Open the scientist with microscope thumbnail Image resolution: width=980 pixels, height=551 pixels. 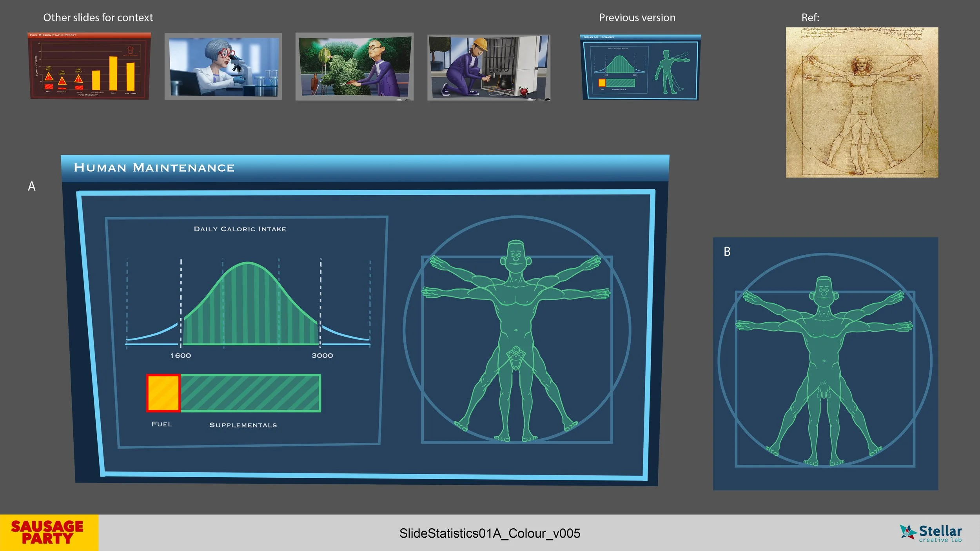(223, 66)
